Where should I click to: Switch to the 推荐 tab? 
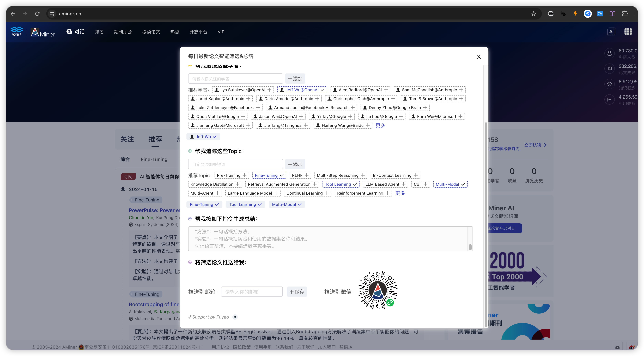(155, 139)
